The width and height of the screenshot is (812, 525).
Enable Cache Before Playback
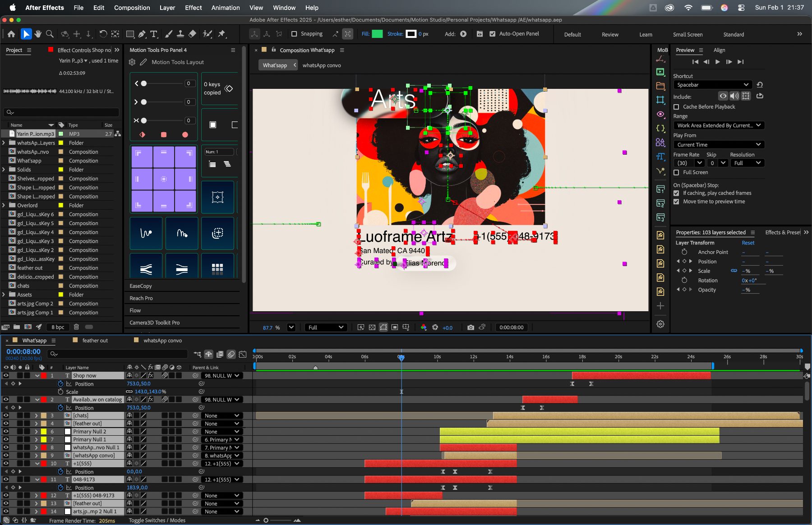pyautogui.click(x=676, y=107)
